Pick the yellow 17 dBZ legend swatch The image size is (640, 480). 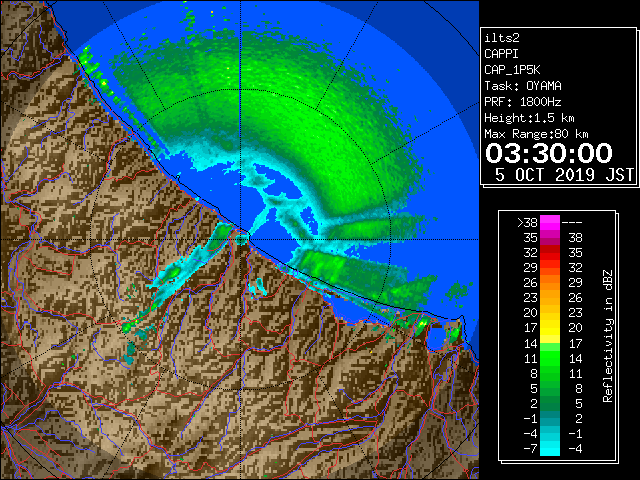point(550,328)
